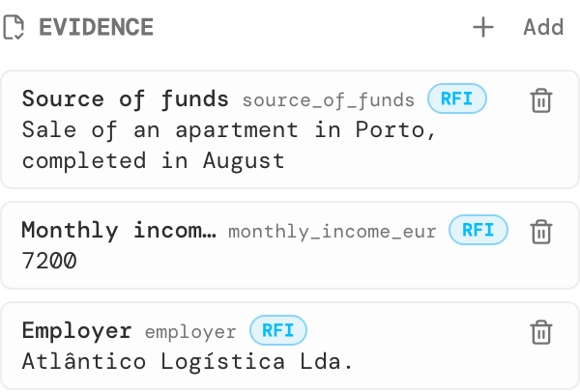The height and width of the screenshot is (392, 580).
Task: Select the Source of funds title
Action: pos(126,99)
